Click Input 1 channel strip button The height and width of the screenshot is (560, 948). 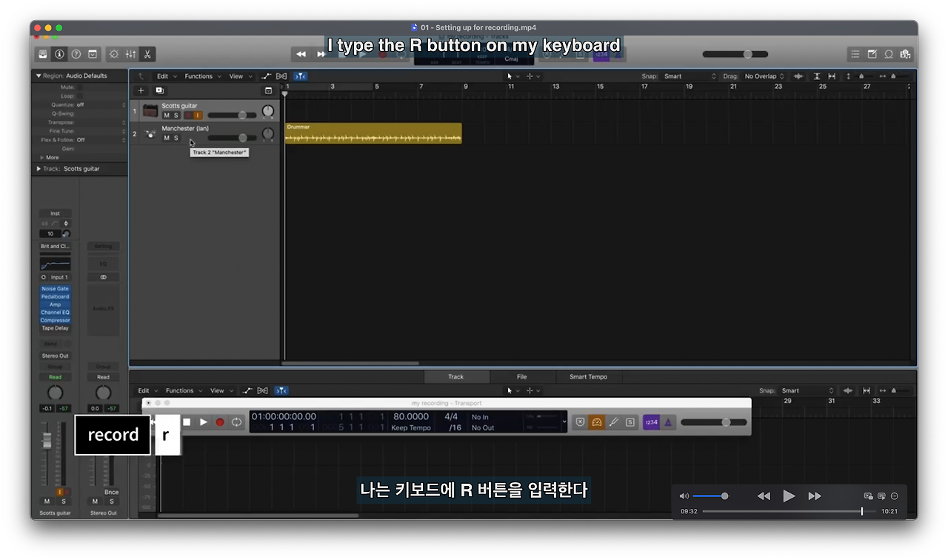(x=59, y=277)
